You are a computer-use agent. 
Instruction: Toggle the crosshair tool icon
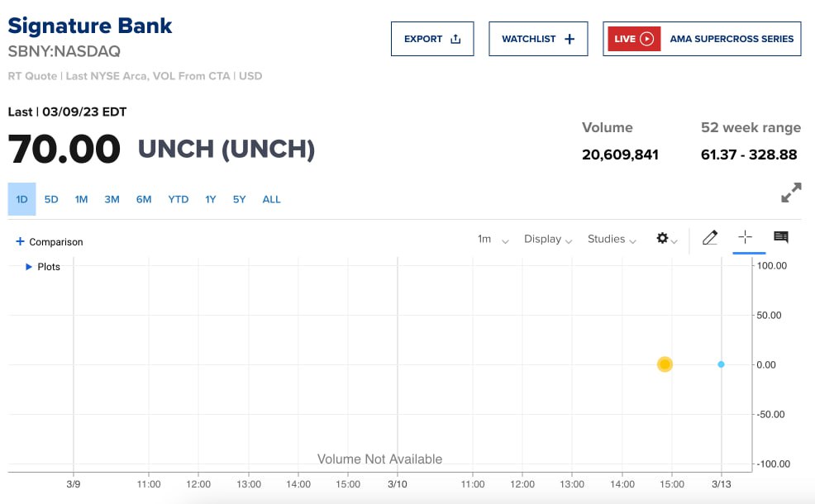tap(745, 237)
